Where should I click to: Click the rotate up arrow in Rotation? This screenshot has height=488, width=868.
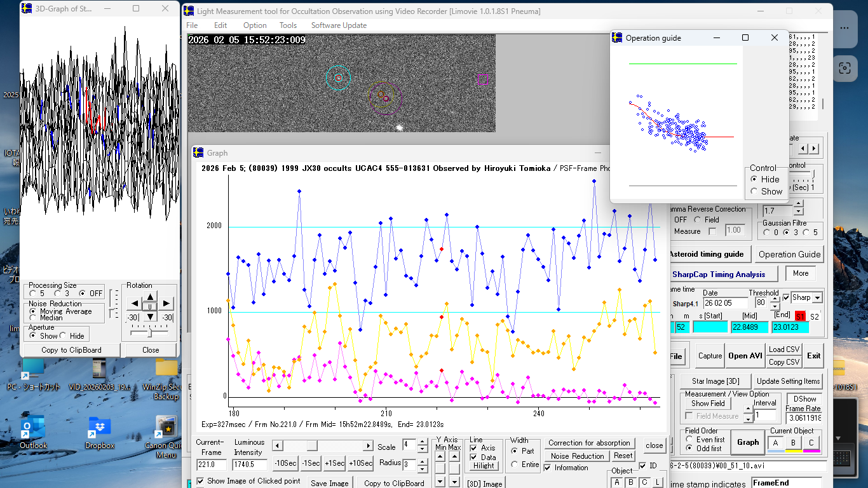[x=150, y=297]
